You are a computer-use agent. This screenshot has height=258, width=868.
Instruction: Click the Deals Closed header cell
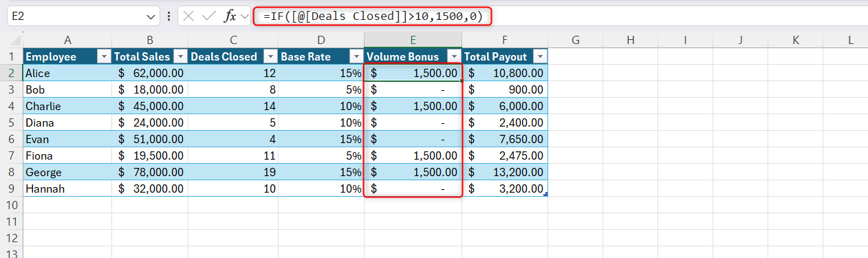click(x=233, y=56)
